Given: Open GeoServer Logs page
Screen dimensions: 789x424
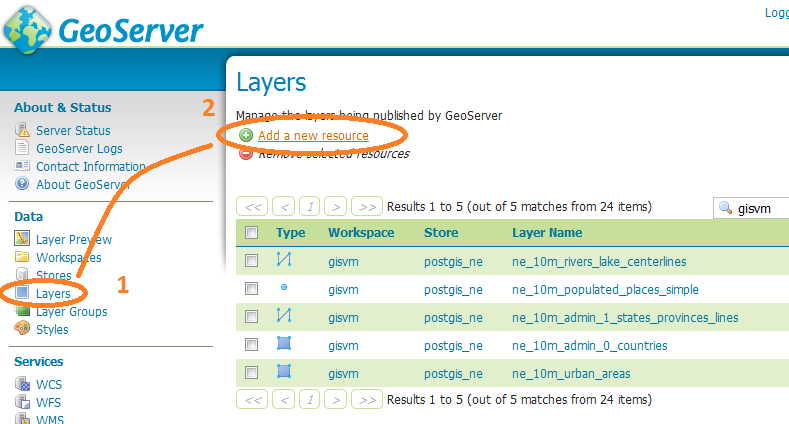Looking at the screenshot, I should tap(79, 149).
